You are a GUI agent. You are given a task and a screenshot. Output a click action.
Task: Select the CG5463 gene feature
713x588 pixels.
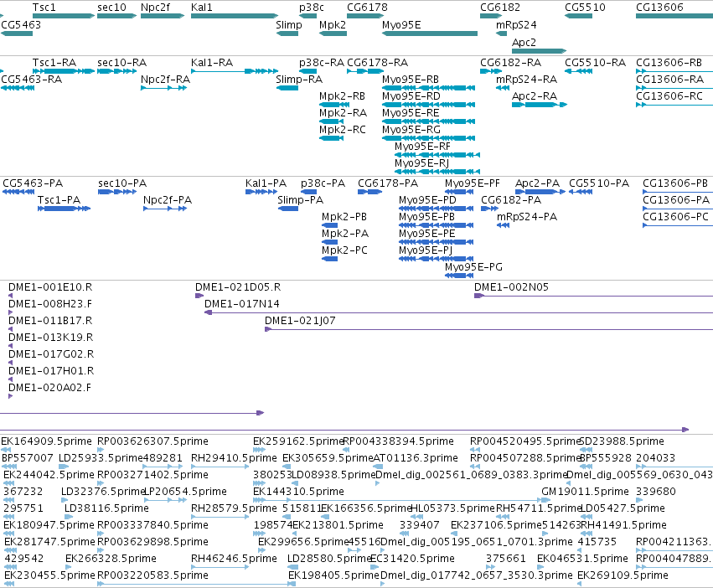(17, 34)
